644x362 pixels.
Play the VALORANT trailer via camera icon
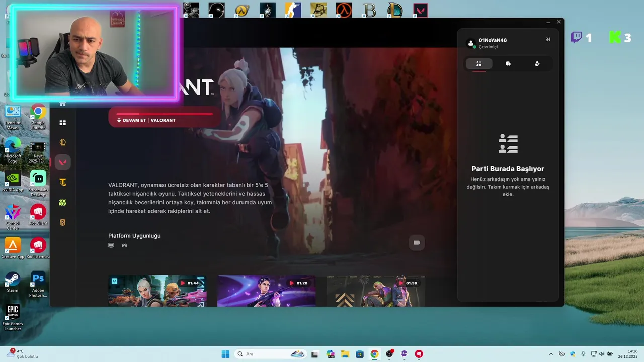click(417, 243)
